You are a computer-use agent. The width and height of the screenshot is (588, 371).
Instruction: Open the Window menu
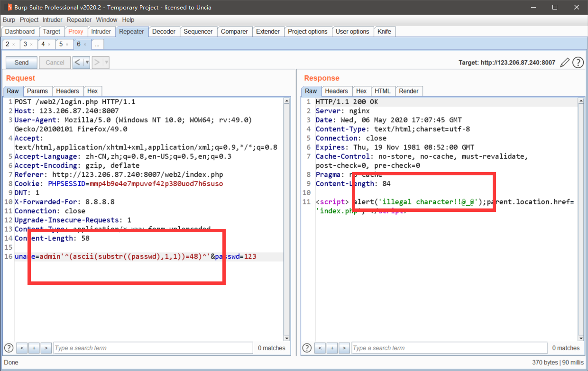pyautogui.click(x=107, y=20)
